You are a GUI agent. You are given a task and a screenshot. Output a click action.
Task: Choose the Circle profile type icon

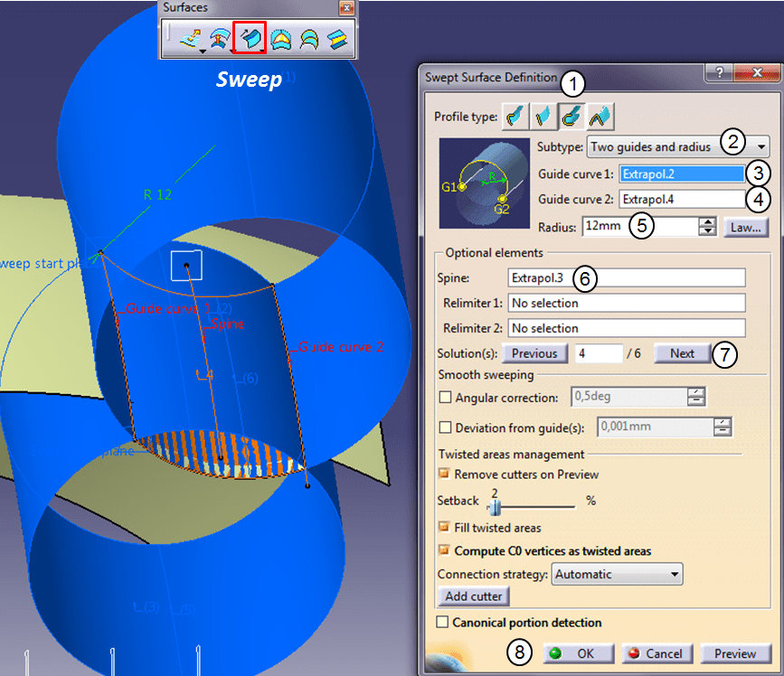click(571, 117)
